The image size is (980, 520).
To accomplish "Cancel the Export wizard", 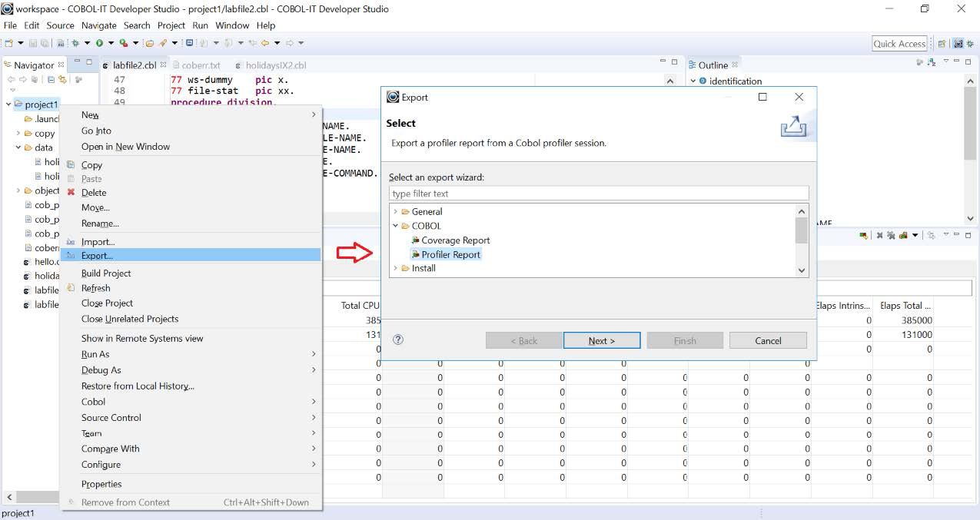I will click(767, 339).
